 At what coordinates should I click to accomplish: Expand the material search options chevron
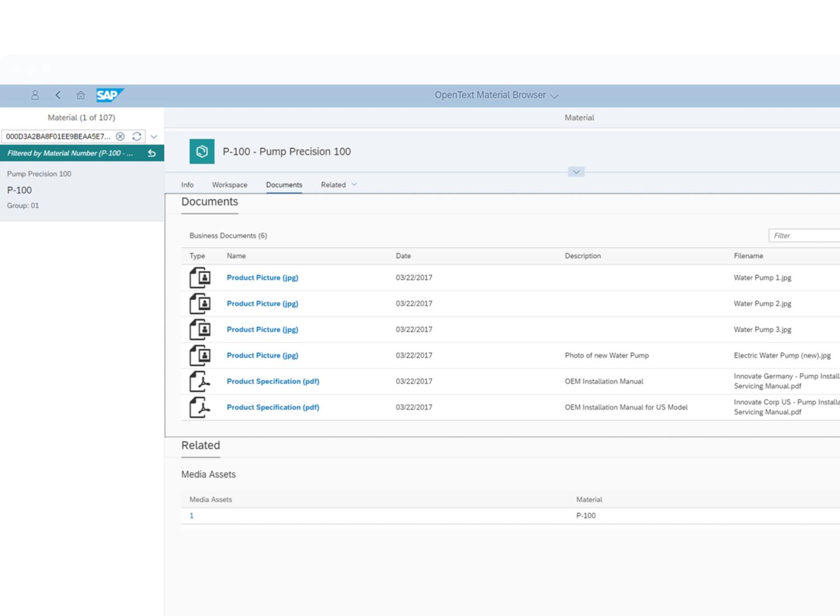[x=154, y=137]
